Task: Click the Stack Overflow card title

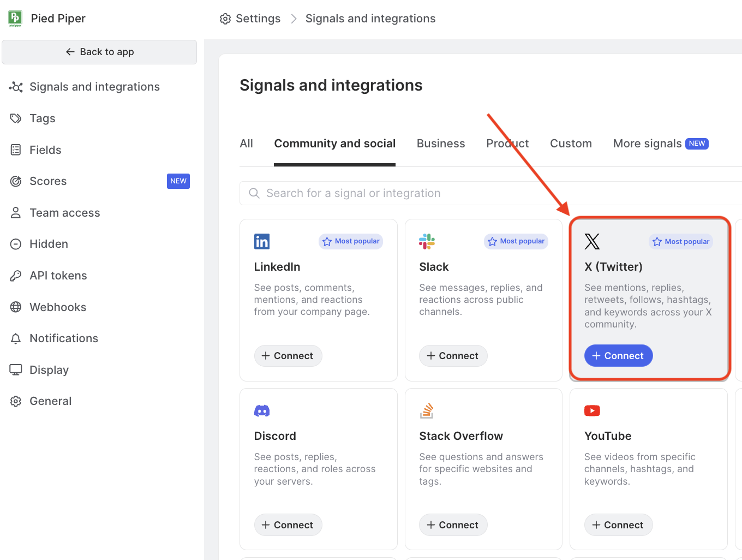Action: [x=461, y=436]
